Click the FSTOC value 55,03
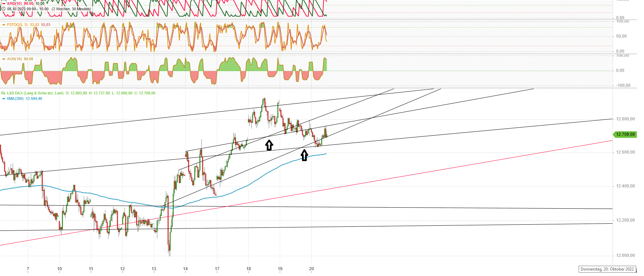Image resolution: width=644 pixels, height=276 pixels. [x=45, y=25]
